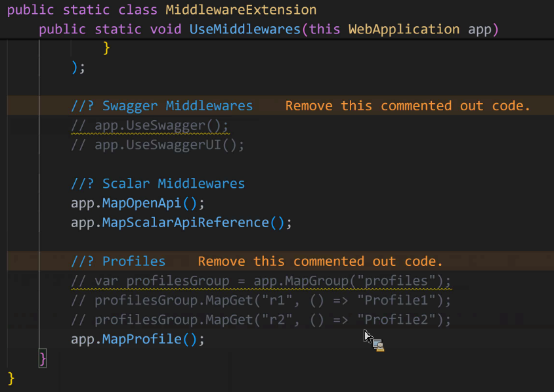
Task: Click the commented MapGet "r2" Profile2 line
Action: click(261, 320)
